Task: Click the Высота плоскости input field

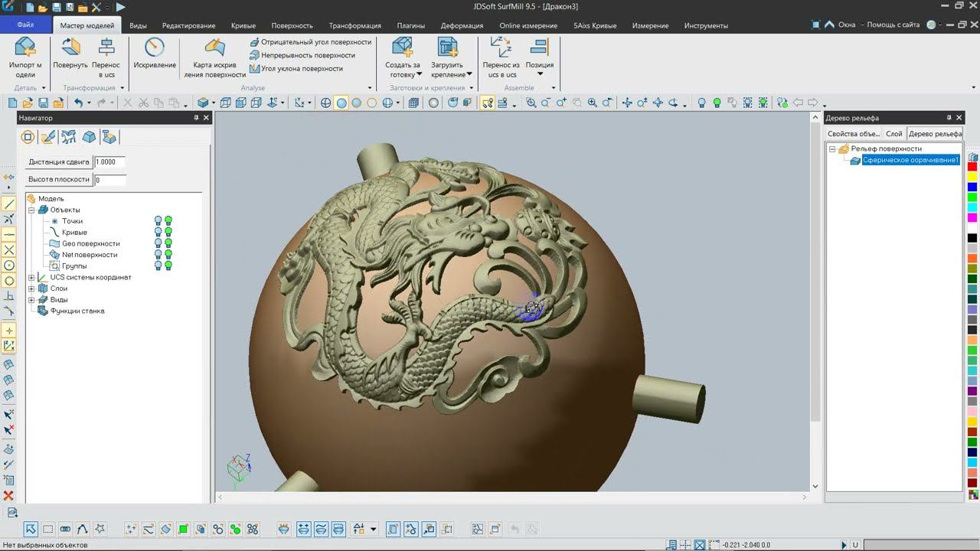Action: [109, 180]
